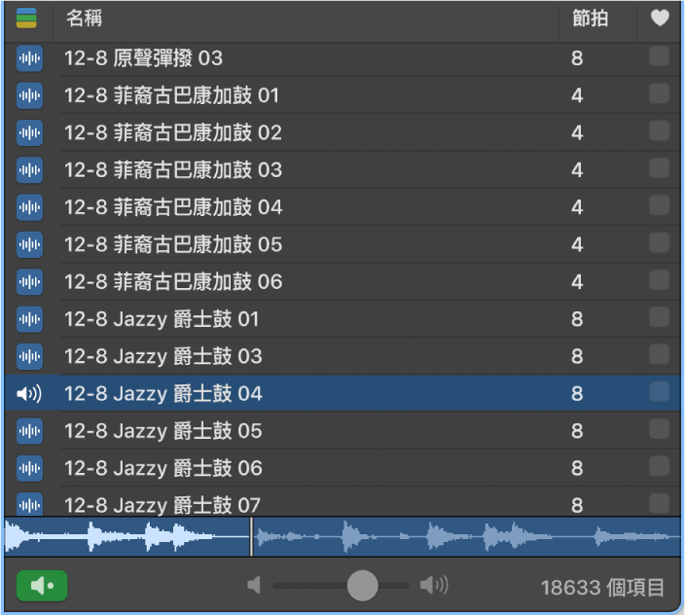Select loop name 12-8 菲裔古巴康加鼓 04
The height and width of the screenshot is (616, 686).
[x=173, y=207]
